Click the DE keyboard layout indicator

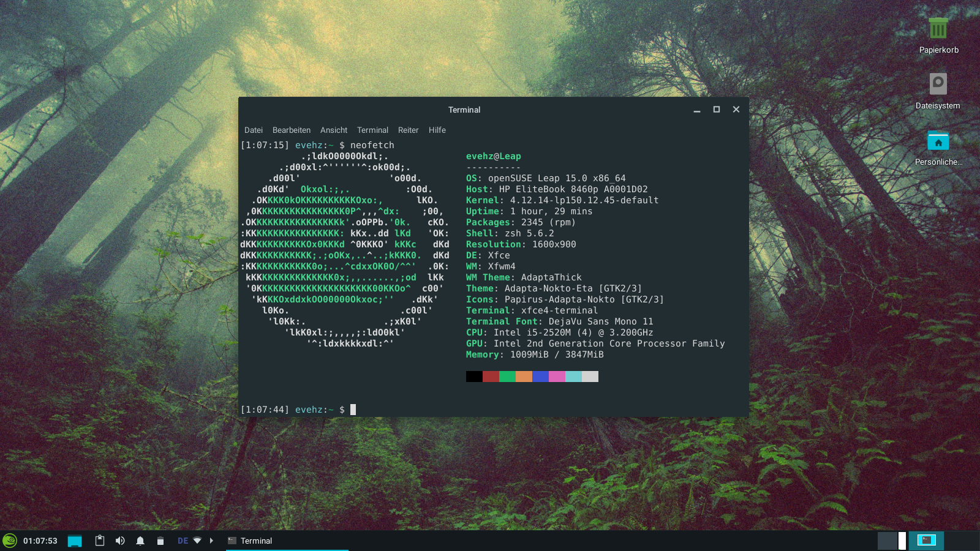point(183,541)
